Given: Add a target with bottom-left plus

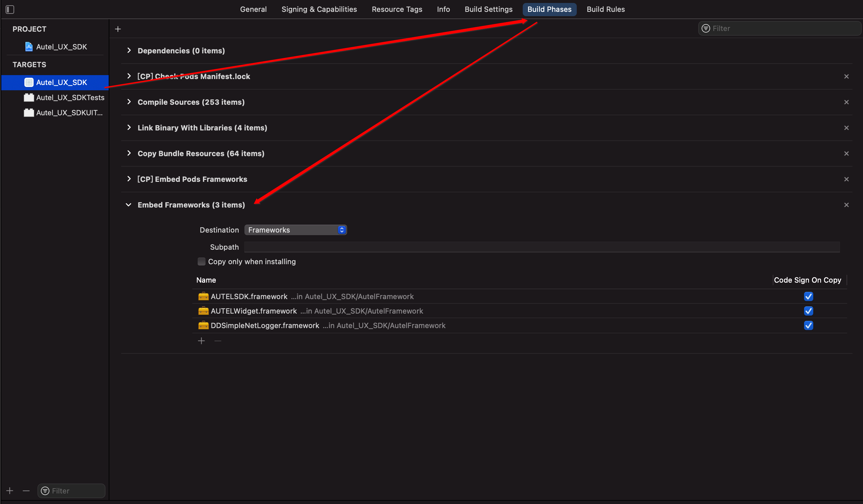Looking at the screenshot, I should click(10, 490).
